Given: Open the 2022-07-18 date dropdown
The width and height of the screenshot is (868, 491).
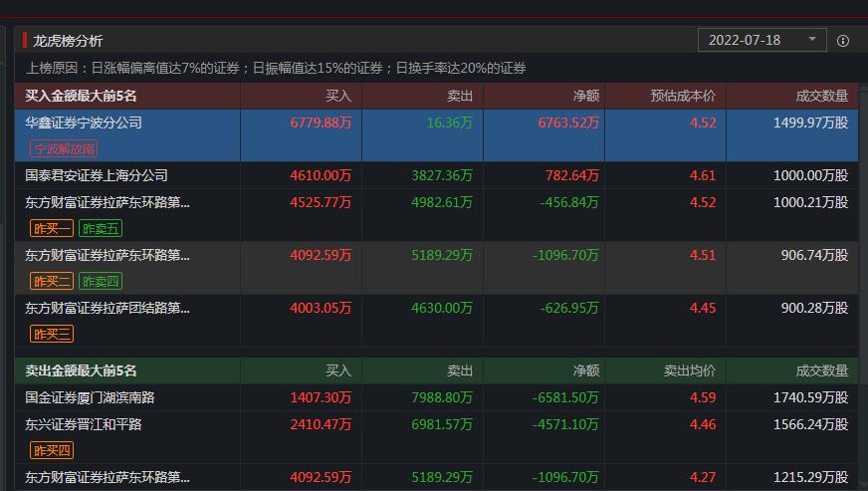Looking at the screenshot, I should point(761,40).
